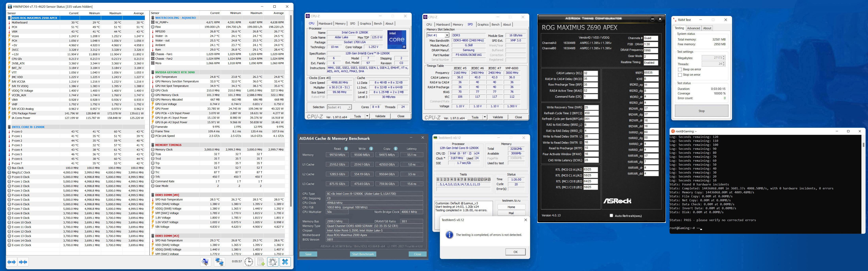This screenshot has height=271, width=868.
Task: Click RAM Test title bar icon
Action: (675, 20)
